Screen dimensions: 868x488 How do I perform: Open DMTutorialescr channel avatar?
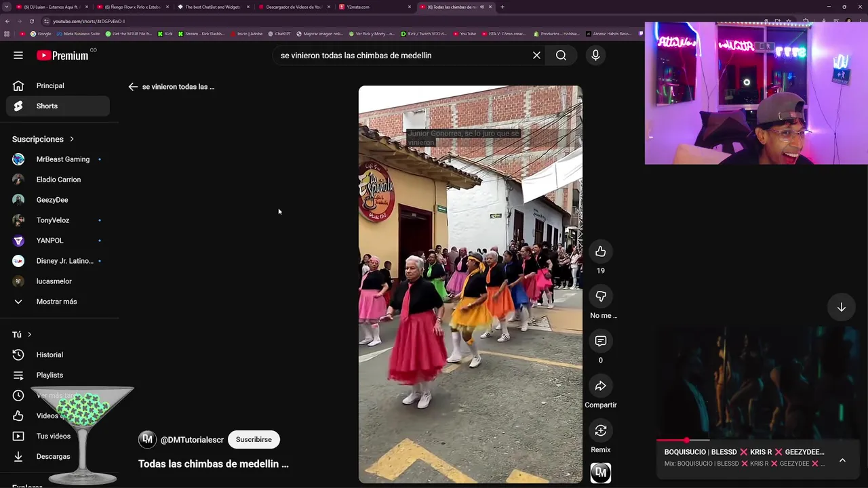coord(147,439)
